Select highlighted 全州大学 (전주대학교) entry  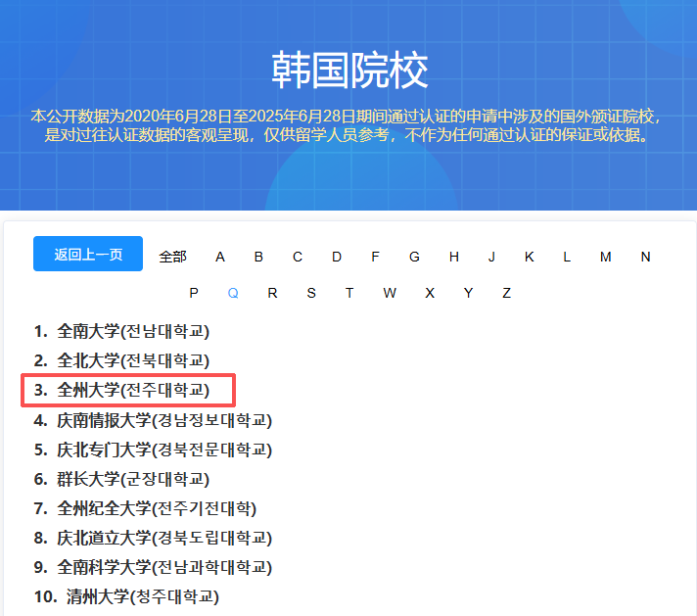tap(133, 391)
